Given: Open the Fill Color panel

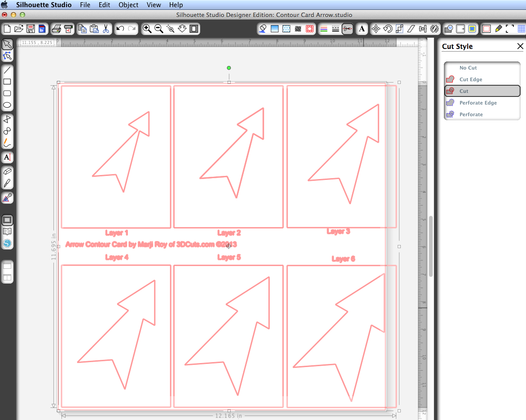Looking at the screenshot, I should 263,29.
